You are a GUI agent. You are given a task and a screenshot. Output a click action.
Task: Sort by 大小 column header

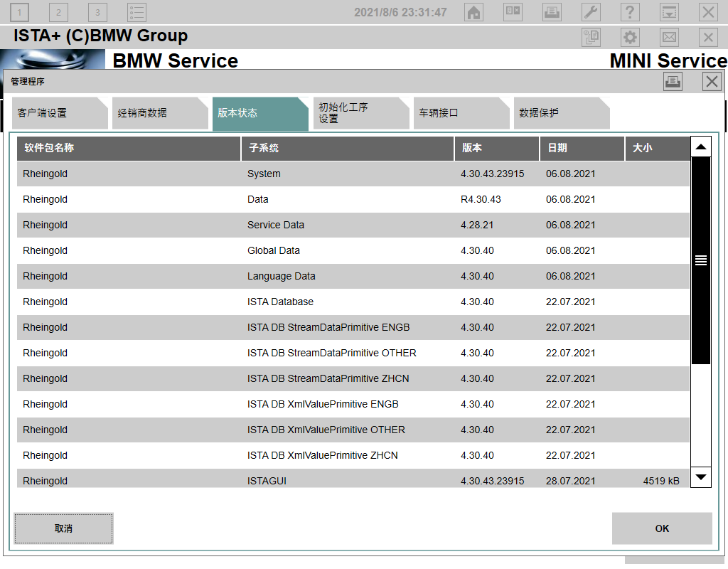658,148
